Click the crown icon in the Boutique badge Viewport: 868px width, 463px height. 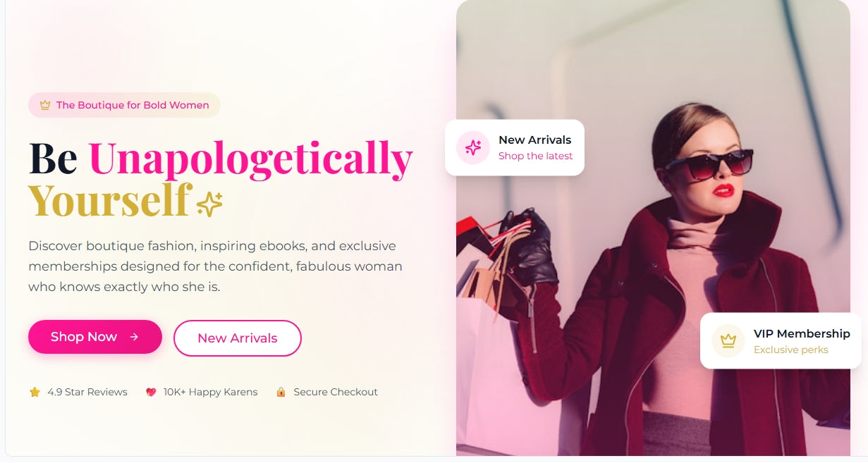(45, 105)
